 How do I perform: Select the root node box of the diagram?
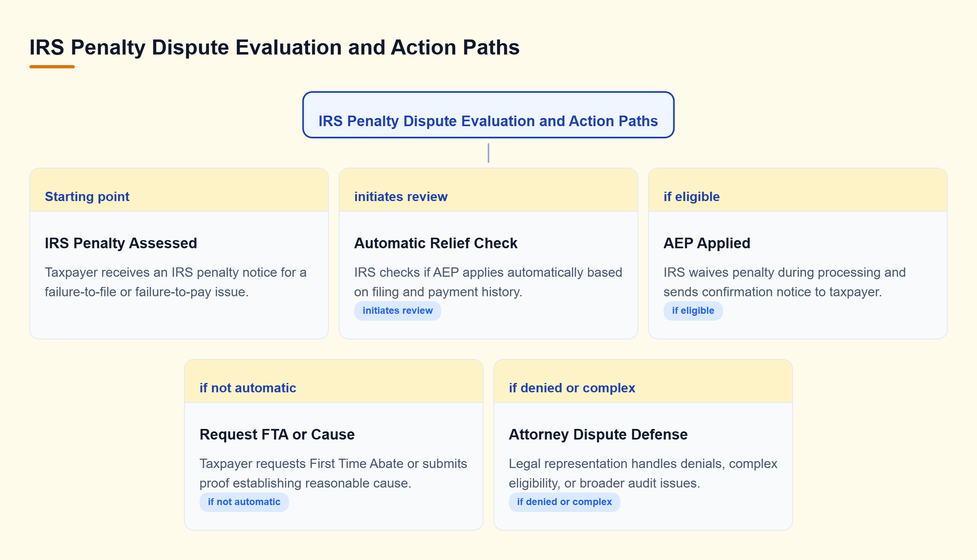pos(488,115)
